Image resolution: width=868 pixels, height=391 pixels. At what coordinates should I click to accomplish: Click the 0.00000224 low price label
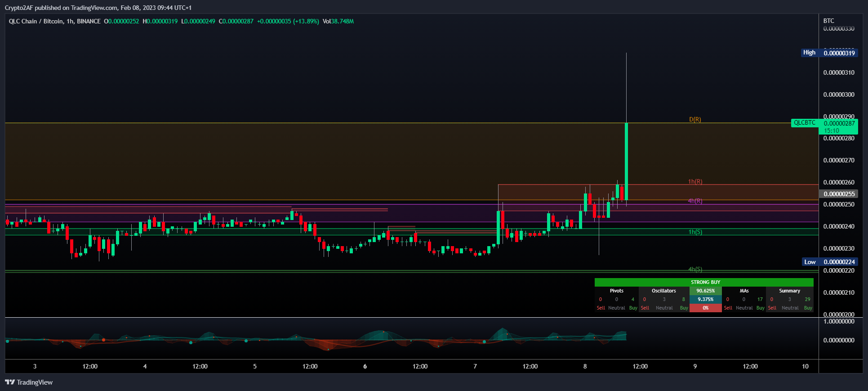tap(839, 262)
